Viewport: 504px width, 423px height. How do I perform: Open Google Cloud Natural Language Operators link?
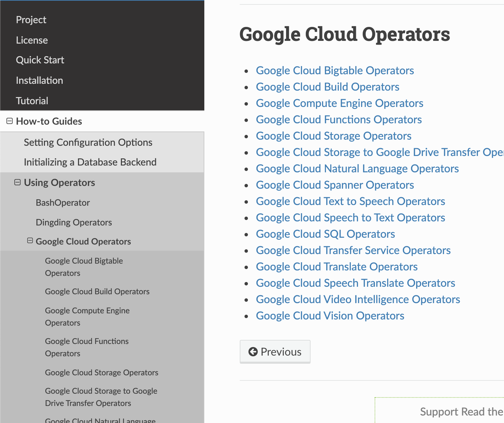pos(357,169)
